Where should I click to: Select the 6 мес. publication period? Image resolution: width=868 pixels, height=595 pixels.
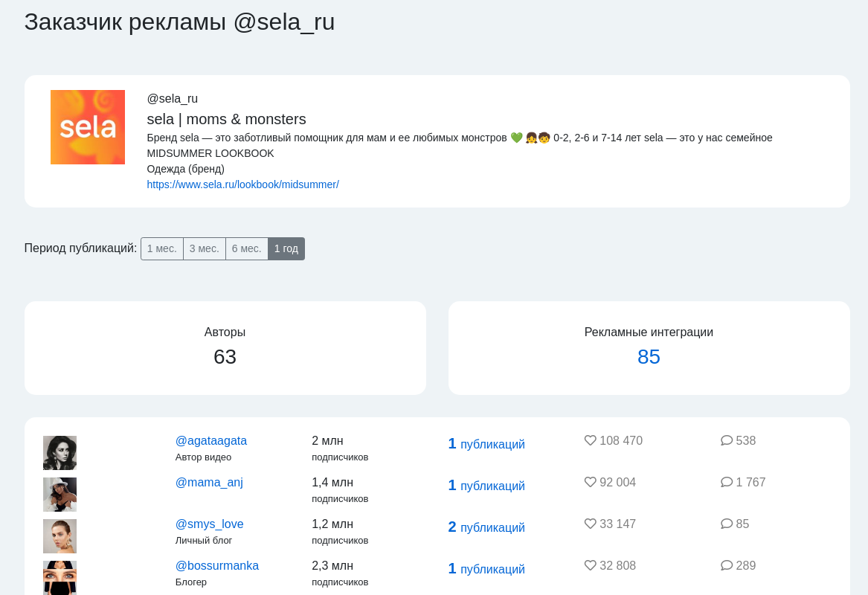tap(246, 248)
